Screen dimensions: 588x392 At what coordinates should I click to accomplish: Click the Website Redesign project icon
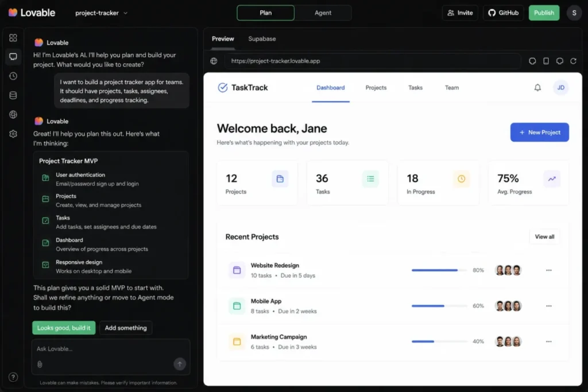click(x=237, y=270)
